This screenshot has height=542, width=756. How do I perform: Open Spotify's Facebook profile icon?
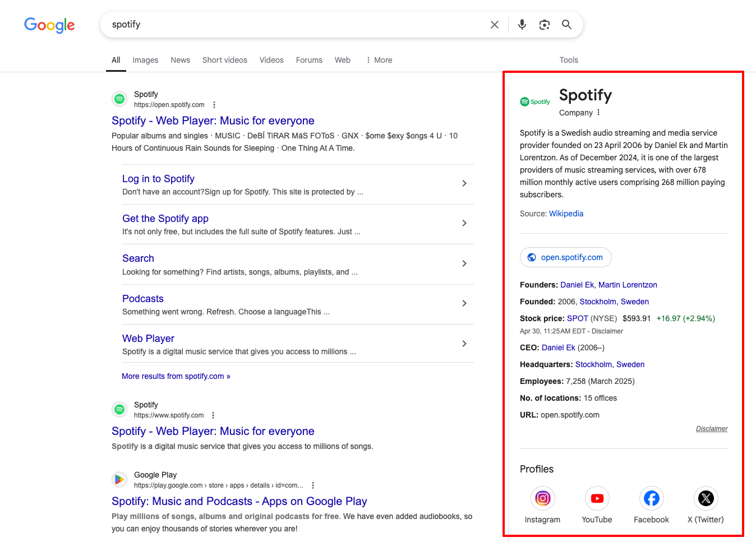652,498
